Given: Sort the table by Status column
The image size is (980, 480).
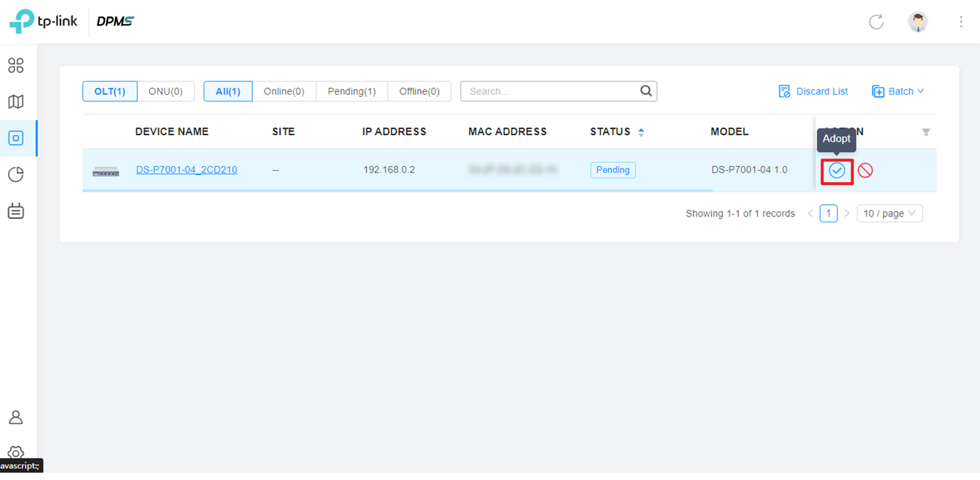Looking at the screenshot, I should point(640,131).
